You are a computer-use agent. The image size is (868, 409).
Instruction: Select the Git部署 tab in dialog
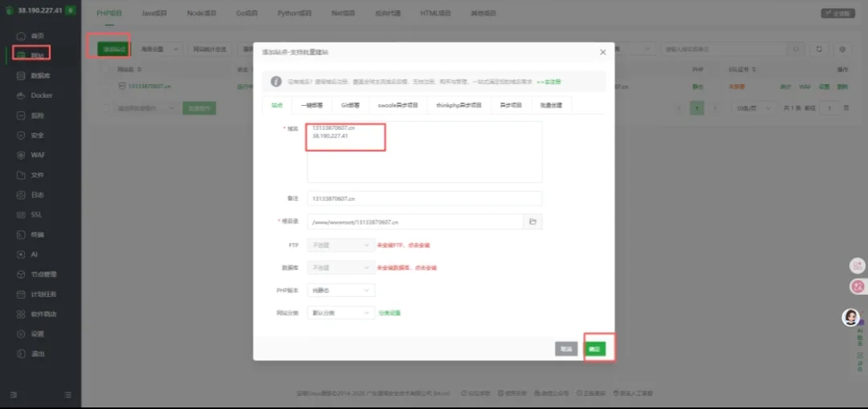click(x=350, y=105)
